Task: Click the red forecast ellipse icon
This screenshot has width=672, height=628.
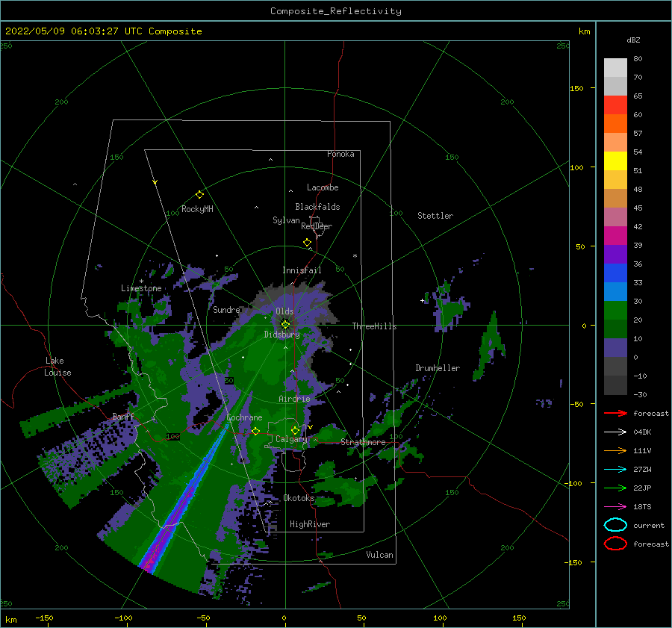Action: click(615, 544)
